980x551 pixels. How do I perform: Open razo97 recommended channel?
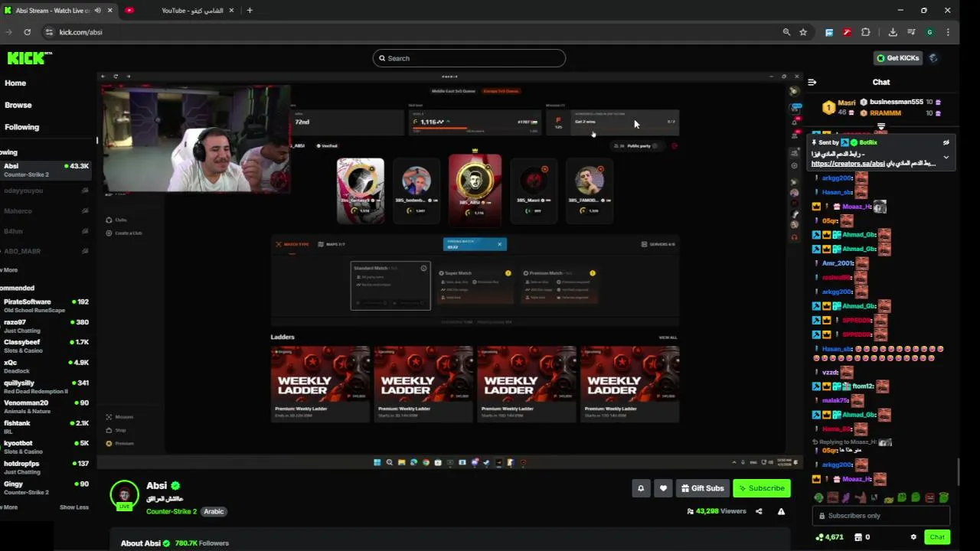coord(46,326)
